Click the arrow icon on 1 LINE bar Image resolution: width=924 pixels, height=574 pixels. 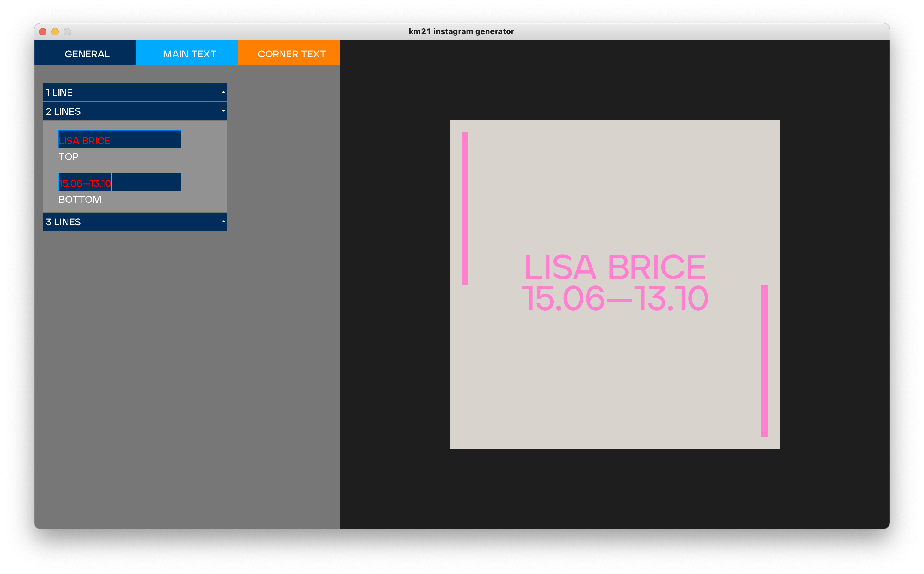coord(223,92)
